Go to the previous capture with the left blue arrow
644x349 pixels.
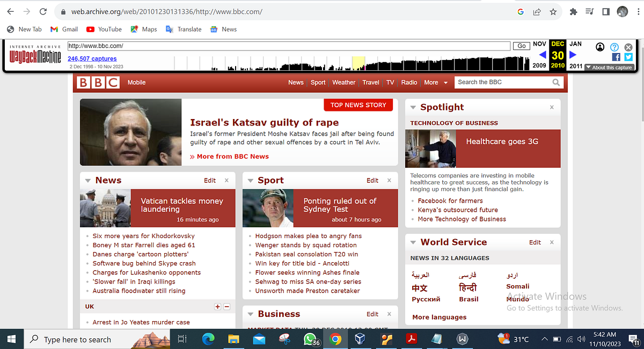pos(542,55)
